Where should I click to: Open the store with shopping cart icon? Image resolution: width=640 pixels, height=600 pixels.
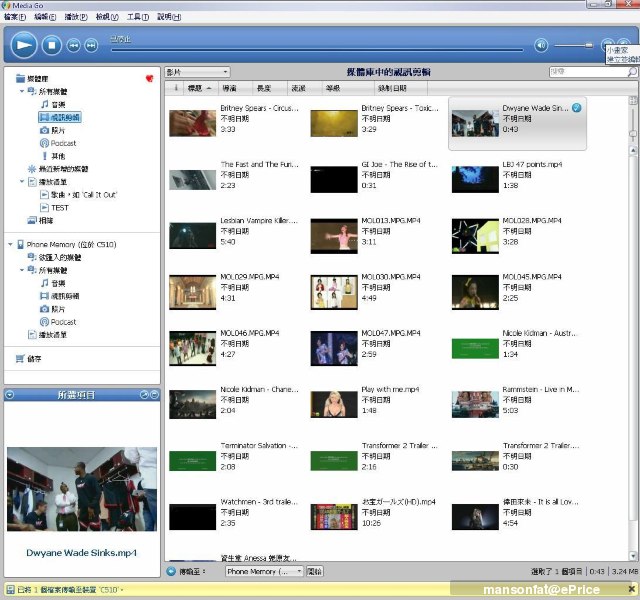[28, 359]
